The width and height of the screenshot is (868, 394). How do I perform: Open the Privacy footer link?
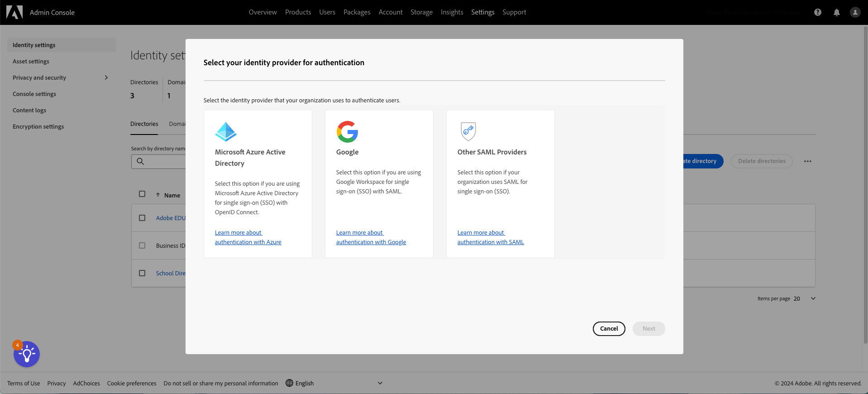[x=57, y=383]
